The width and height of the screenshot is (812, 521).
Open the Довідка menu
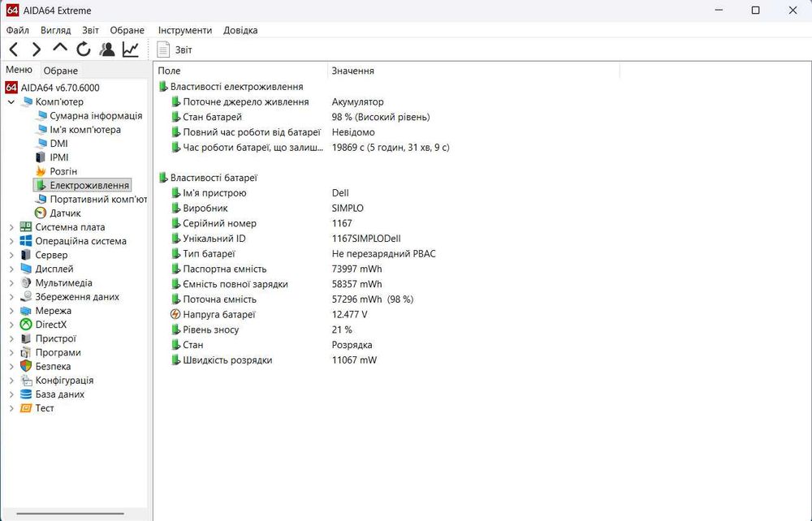240,30
